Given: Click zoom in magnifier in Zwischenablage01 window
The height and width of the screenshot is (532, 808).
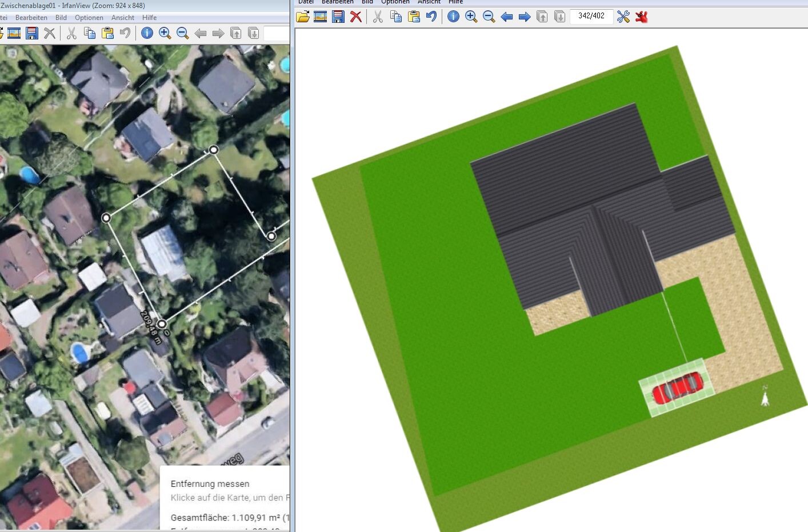Looking at the screenshot, I should coord(165,33).
